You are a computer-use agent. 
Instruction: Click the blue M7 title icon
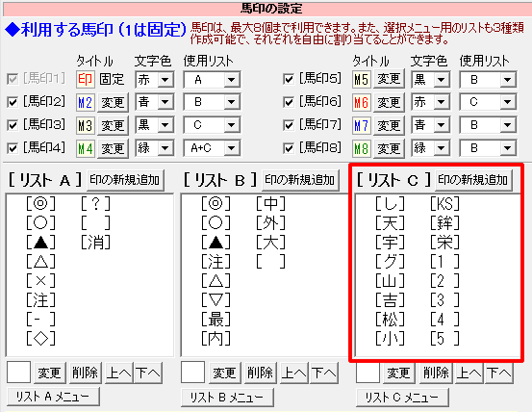[362, 125]
